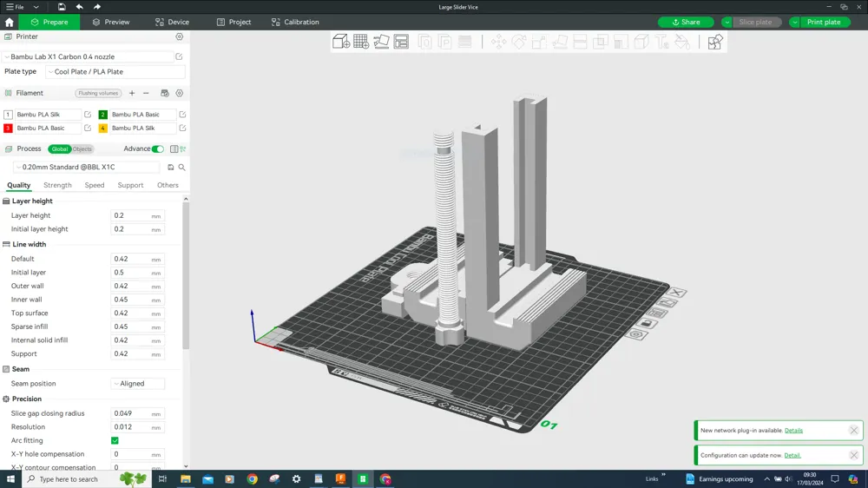Open printer settings gear icon

pos(180,37)
